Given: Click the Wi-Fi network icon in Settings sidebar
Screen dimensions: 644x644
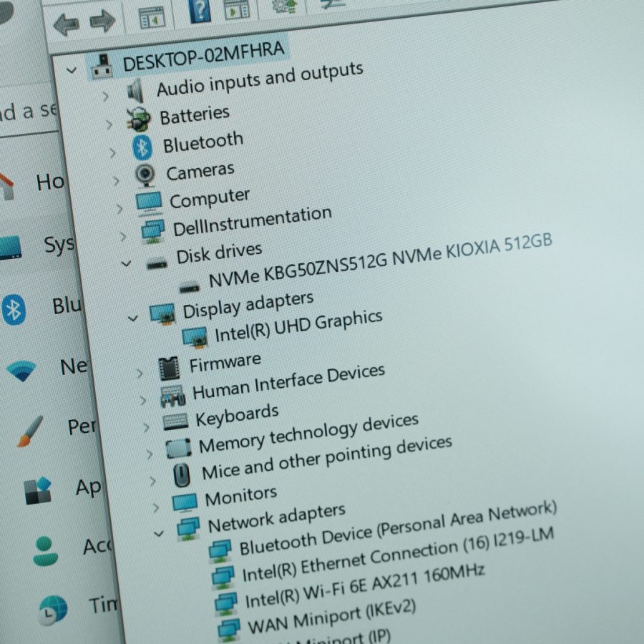Looking at the screenshot, I should tap(21, 371).
